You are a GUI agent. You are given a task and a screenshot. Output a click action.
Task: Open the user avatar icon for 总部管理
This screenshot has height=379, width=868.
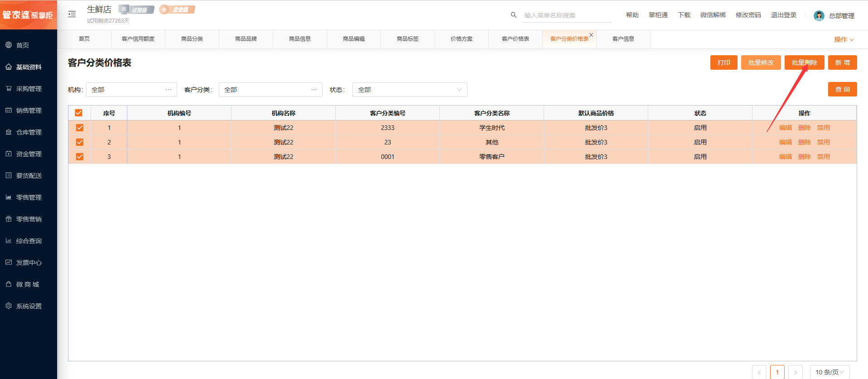pyautogui.click(x=819, y=16)
